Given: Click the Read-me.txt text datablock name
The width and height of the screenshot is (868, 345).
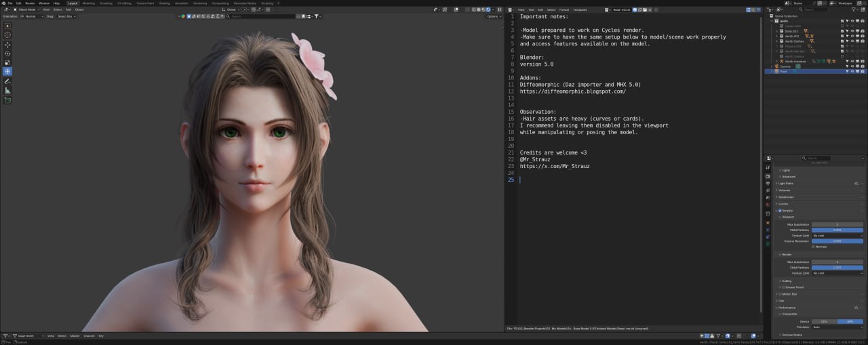Looking at the screenshot, I should 621,9.
